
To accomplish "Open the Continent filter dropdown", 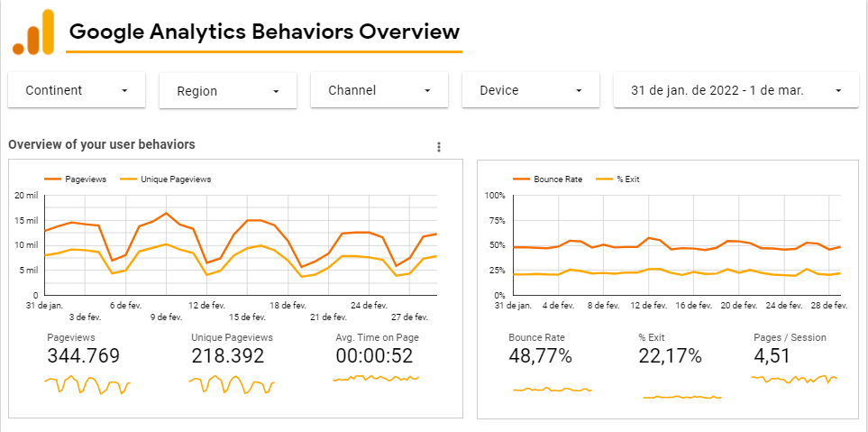I will [x=77, y=90].
